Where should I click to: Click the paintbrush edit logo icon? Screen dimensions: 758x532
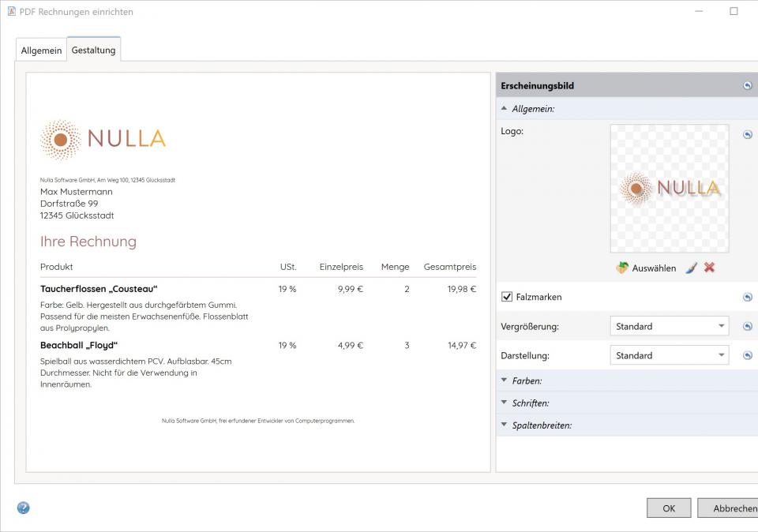tap(691, 268)
